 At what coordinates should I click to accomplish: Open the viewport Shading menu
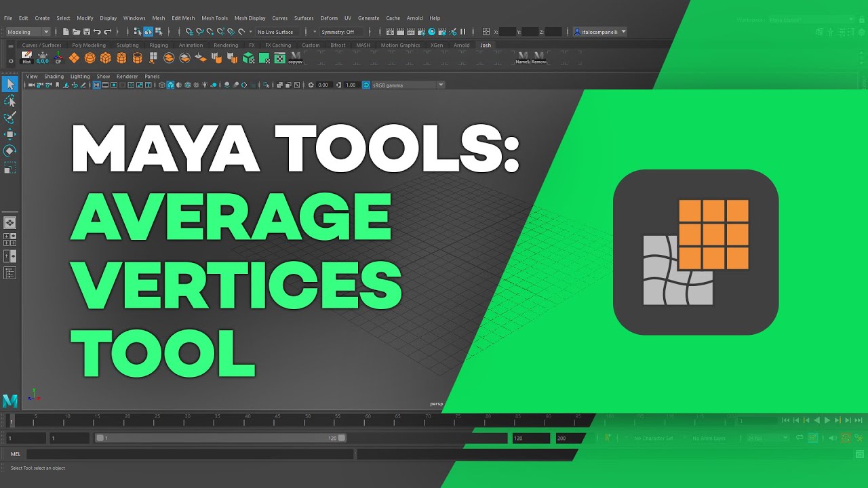(54, 77)
